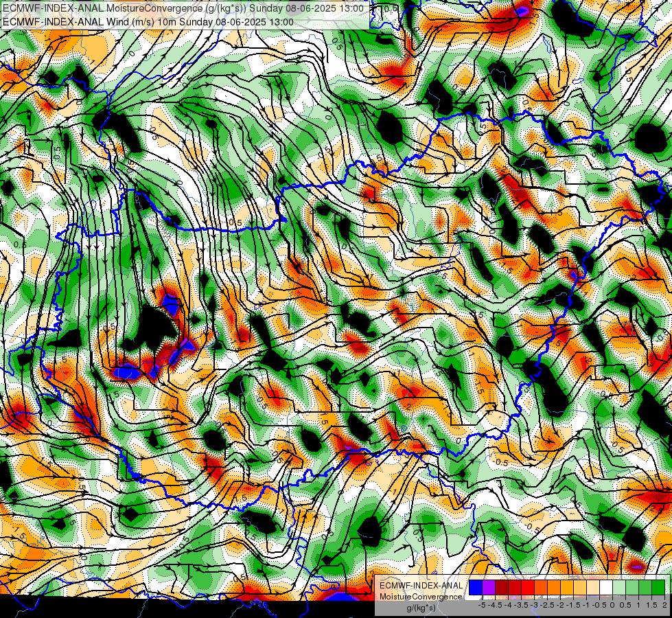This screenshot has width=672, height=618.
Task: Click the '-3' legend scale value
Action: [x=535, y=605]
